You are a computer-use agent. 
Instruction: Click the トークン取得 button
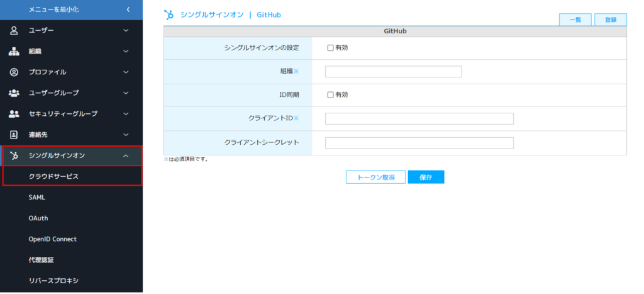pos(376,178)
